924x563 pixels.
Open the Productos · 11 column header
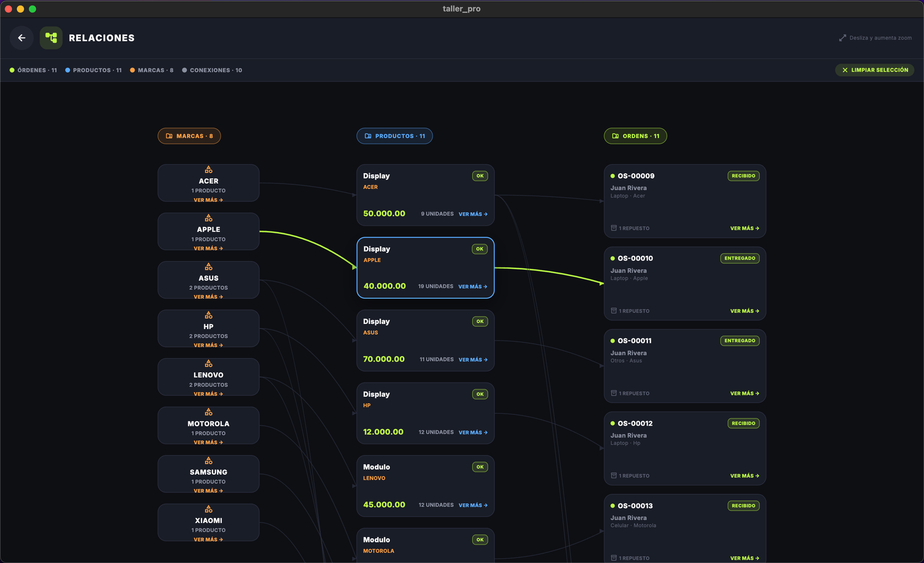pos(394,136)
